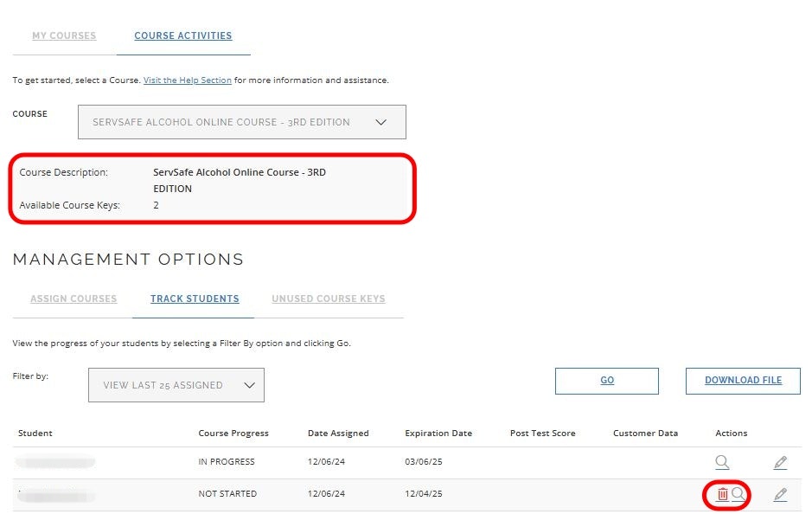Click the magnifier icon in the Not Started row
The height and width of the screenshot is (514, 812).
[x=738, y=494]
